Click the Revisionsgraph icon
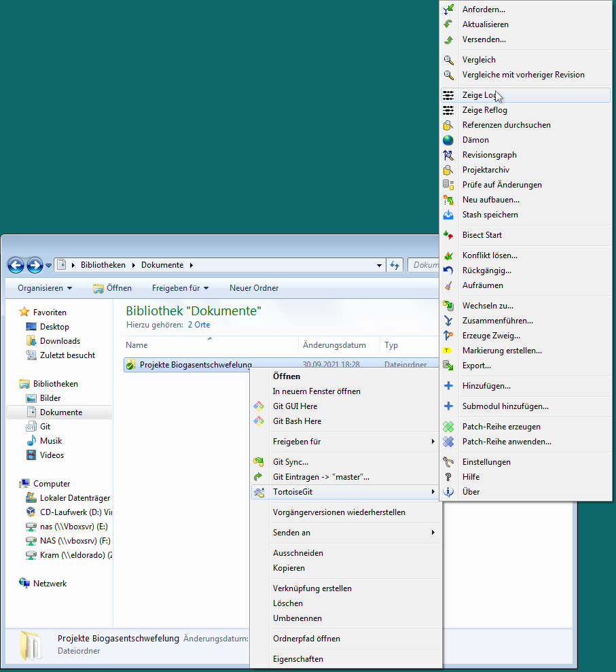 tap(448, 155)
